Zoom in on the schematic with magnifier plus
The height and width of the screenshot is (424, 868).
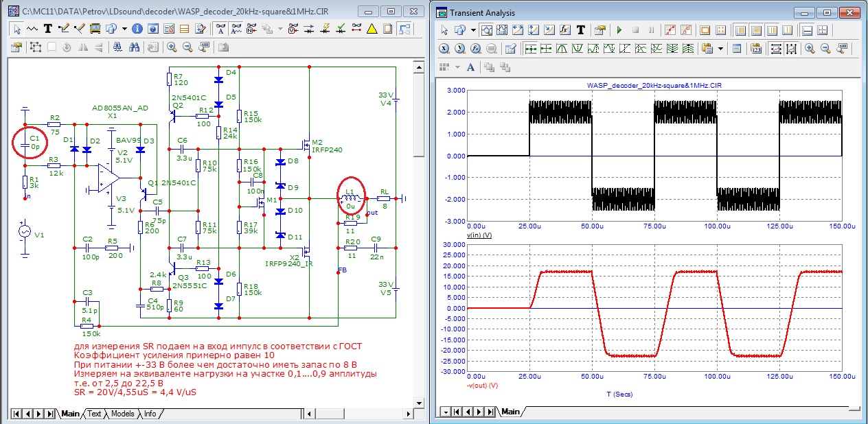(171, 47)
